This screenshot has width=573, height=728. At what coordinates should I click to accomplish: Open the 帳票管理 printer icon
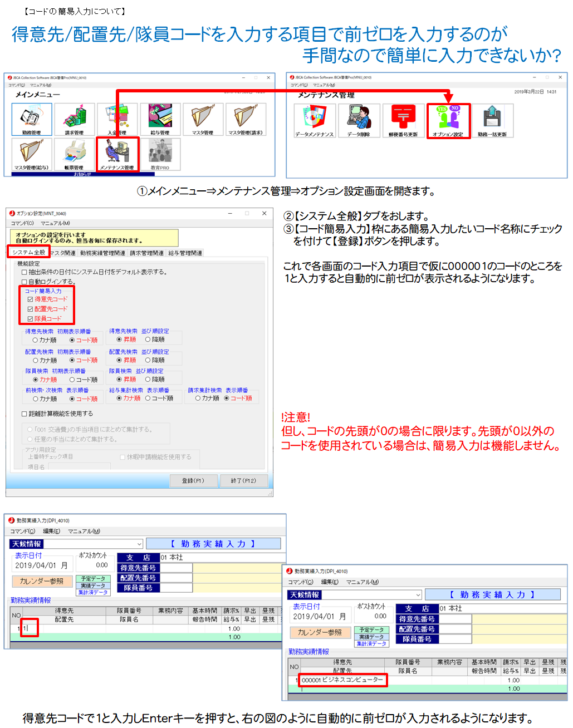(75, 154)
